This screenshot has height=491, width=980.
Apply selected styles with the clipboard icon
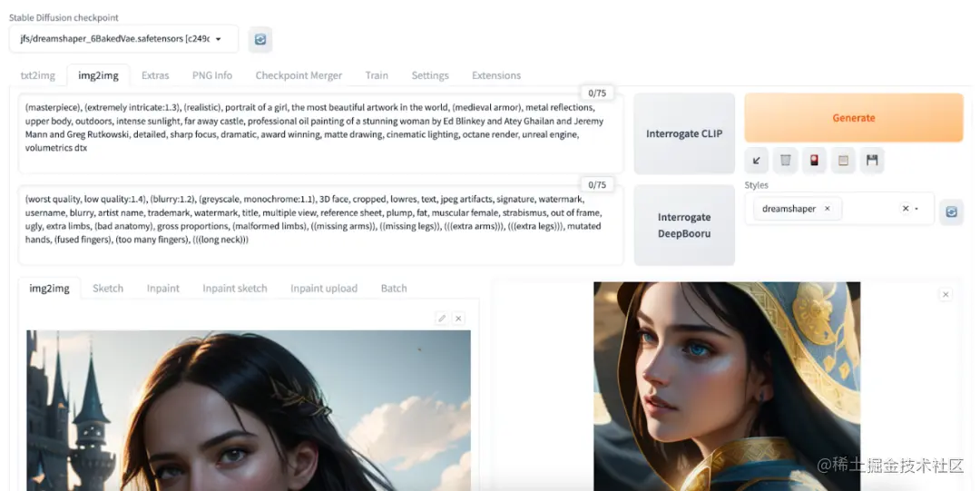[843, 161]
